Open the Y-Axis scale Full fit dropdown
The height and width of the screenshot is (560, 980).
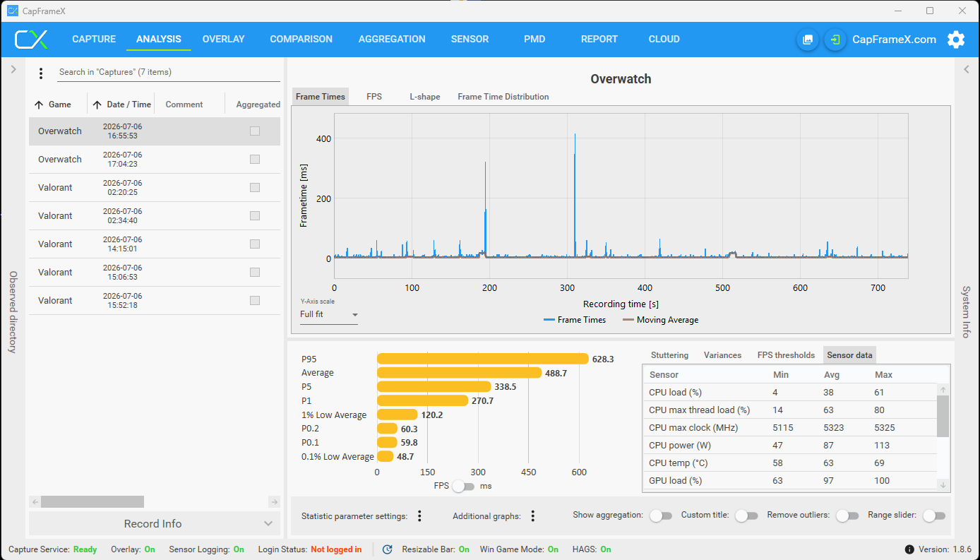click(329, 315)
